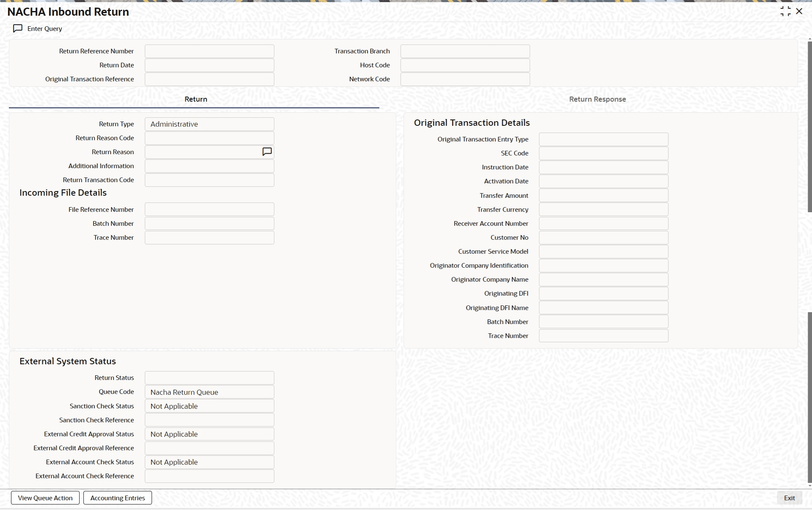Click the Customer Service Model field
This screenshot has width=812, height=510.
click(604, 252)
